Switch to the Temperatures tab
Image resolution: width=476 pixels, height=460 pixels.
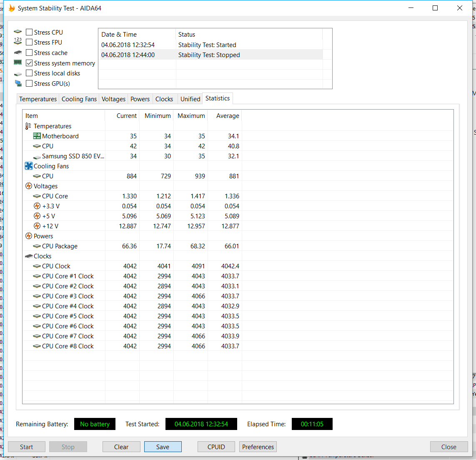[x=38, y=99]
